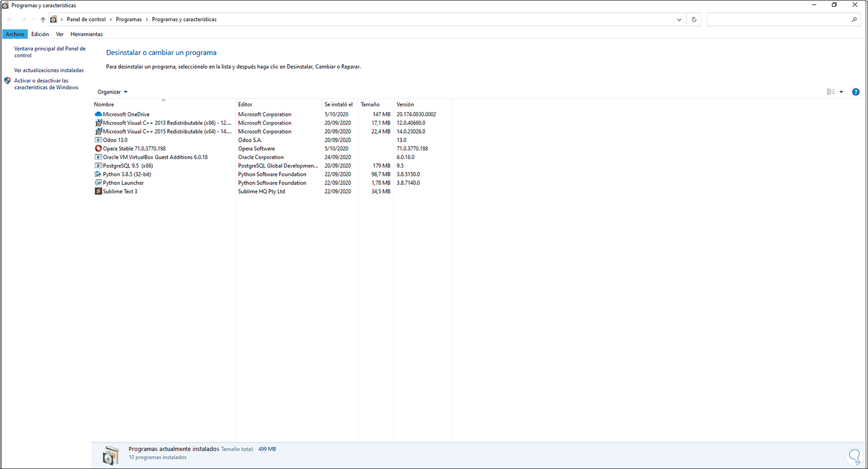868x469 pixels.
Task: Click the Microsoft OneDrive cloud icon
Action: (98, 115)
